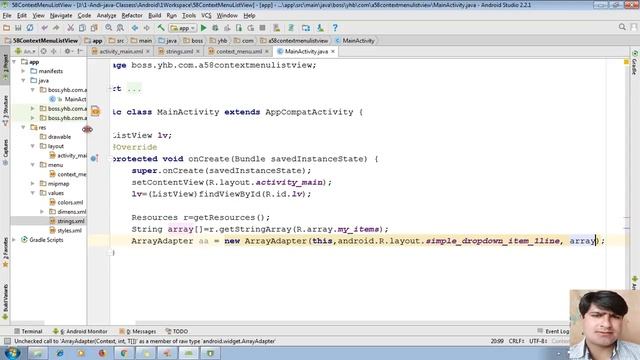Click the Chrome icon in the taskbar
The image size is (640, 360).
tap(124, 353)
